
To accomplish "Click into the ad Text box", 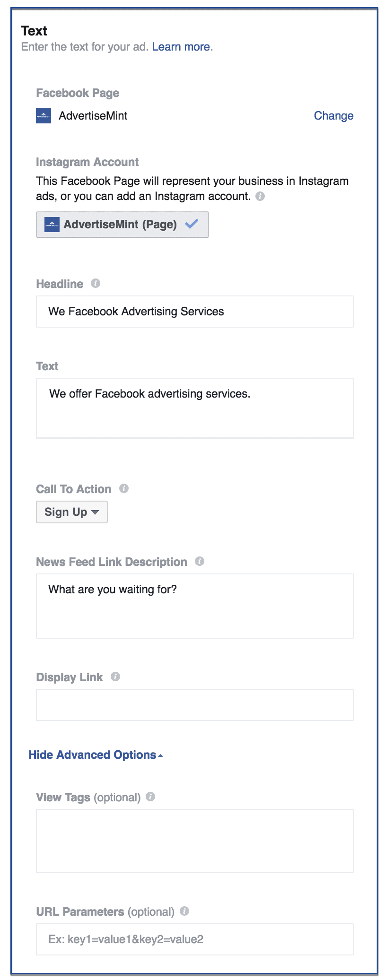I will tap(195, 408).
